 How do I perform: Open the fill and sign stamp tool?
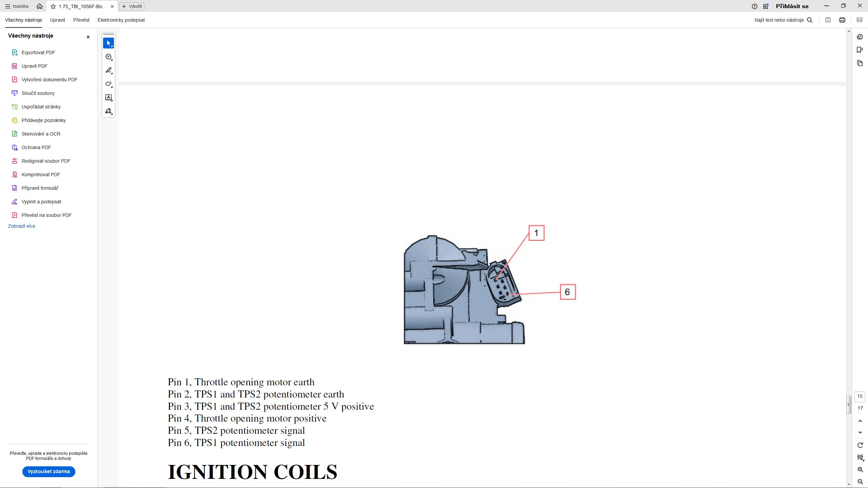pos(108,111)
